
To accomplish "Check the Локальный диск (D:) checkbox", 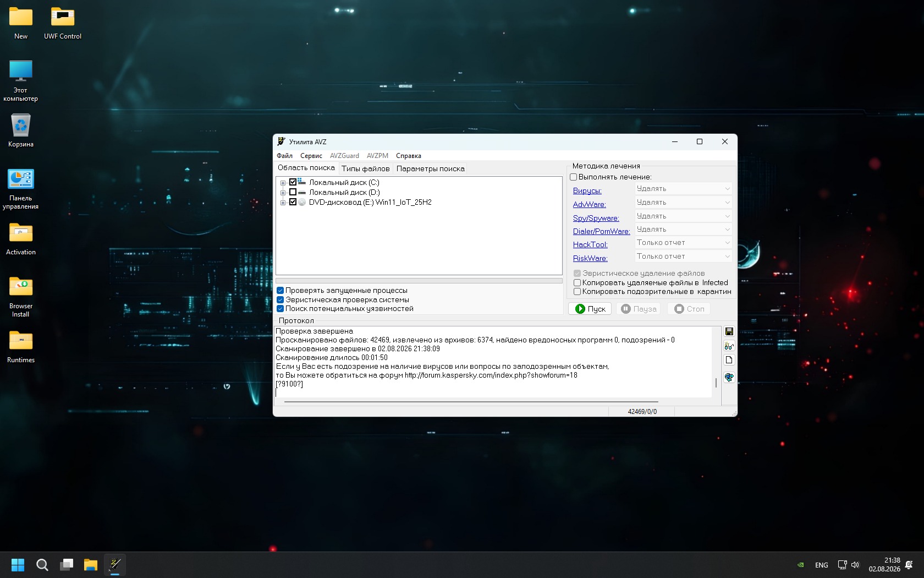I will (x=293, y=192).
